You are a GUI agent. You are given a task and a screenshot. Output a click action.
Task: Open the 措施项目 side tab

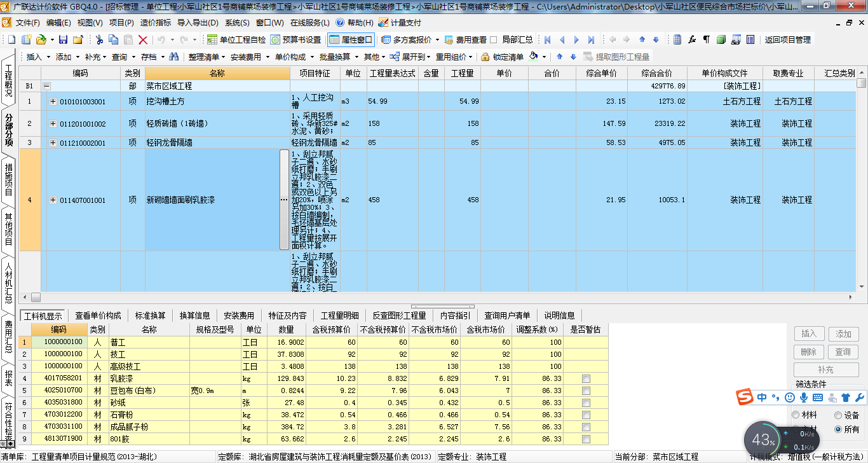pos(8,179)
